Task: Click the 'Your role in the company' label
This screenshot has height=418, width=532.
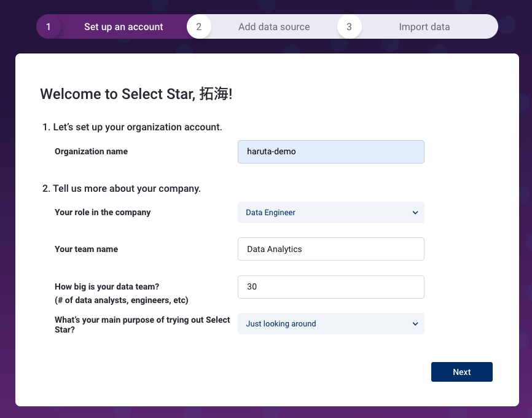Action: click(x=103, y=212)
